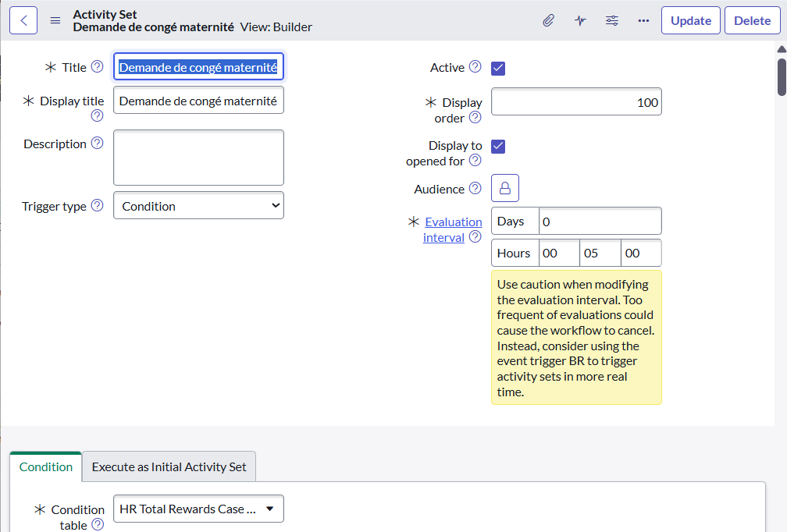This screenshot has width=787, height=532.
Task: Click the Update button
Action: click(x=691, y=20)
